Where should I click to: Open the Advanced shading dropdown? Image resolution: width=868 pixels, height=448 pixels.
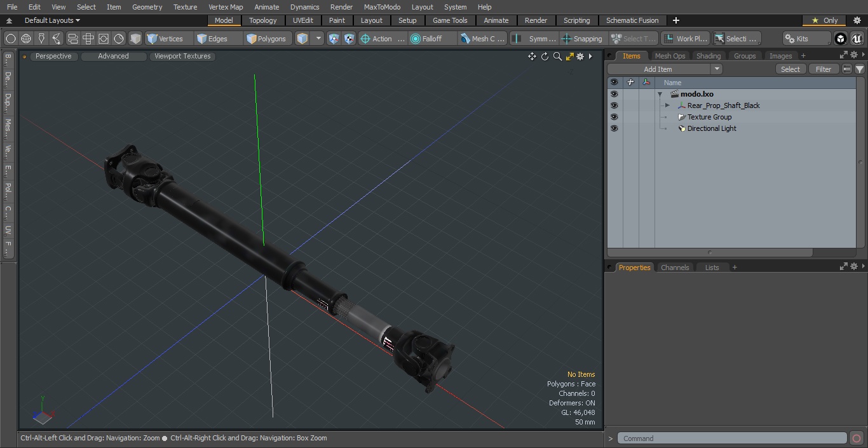pyautogui.click(x=113, y=56)
